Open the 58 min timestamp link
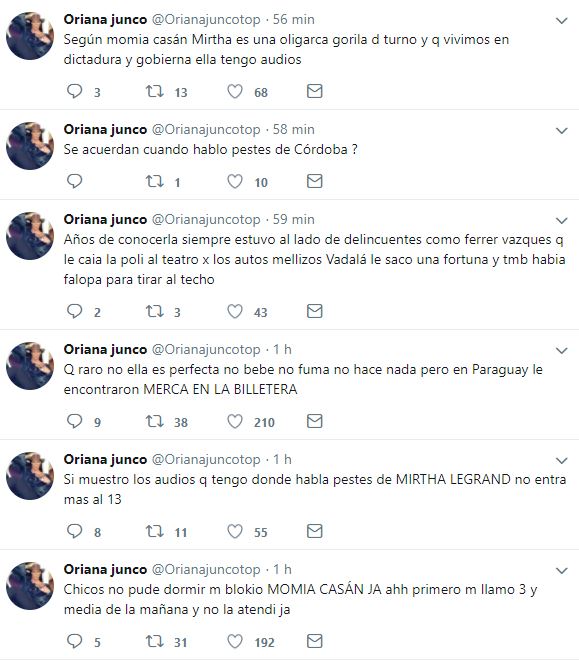579x662 pixels. tap(294, 130)
